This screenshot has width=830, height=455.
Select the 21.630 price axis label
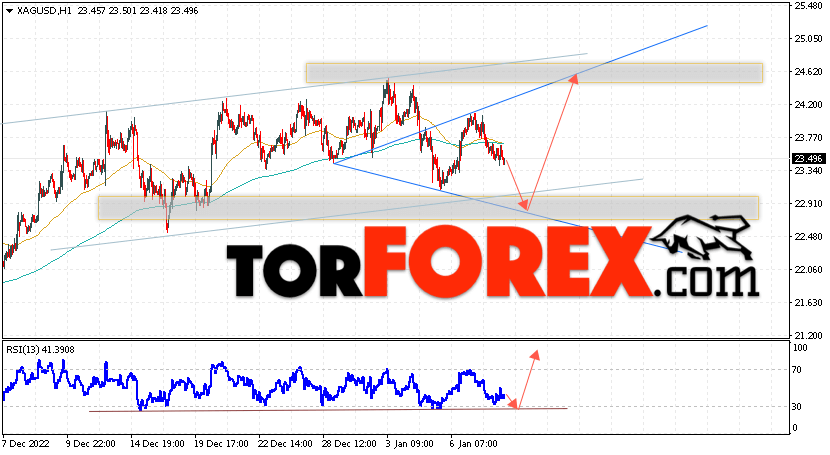pyautogui.click(x=808, y=303)
